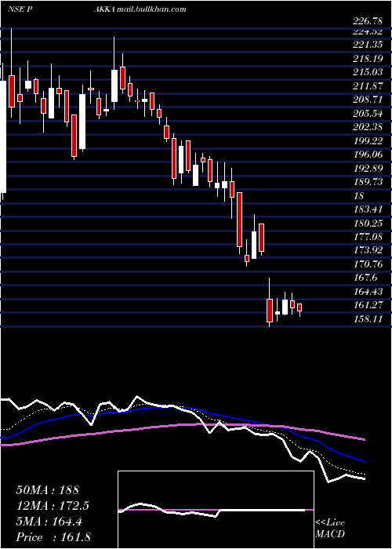Click the 161.27 price level label
Screen dimensions: 392x549
click(368, 305)
